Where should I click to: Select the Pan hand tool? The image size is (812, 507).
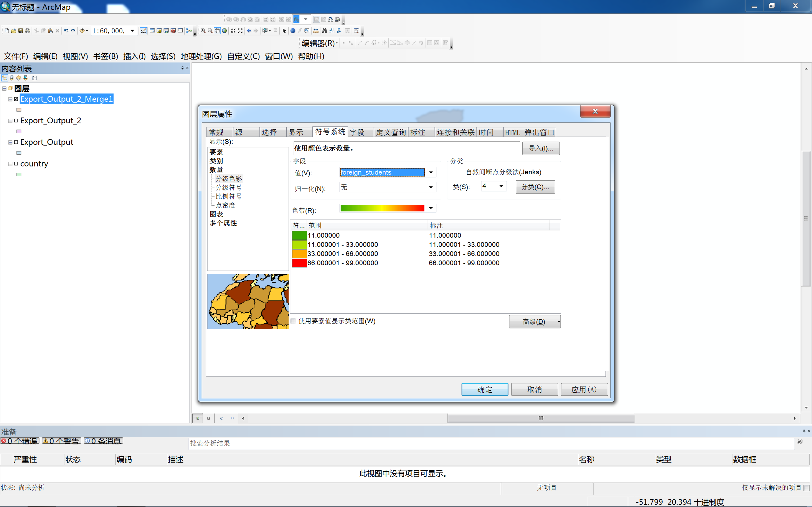pos(217,31)
